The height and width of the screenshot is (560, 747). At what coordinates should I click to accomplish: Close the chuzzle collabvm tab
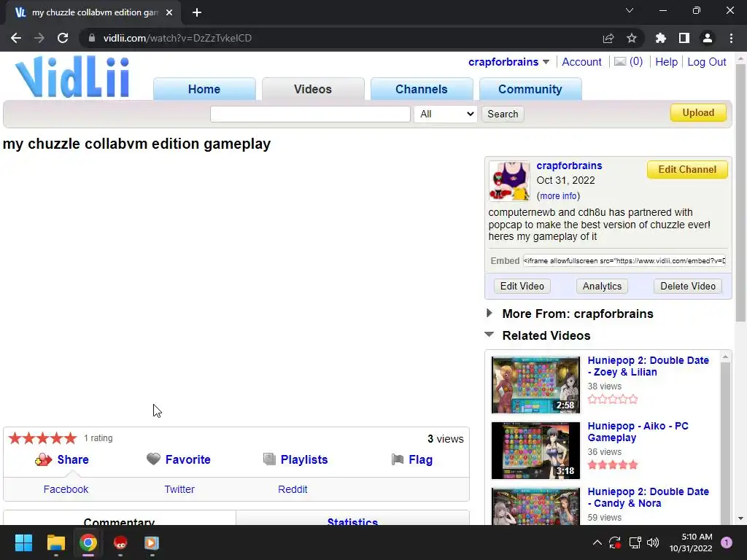coord(169,12)
